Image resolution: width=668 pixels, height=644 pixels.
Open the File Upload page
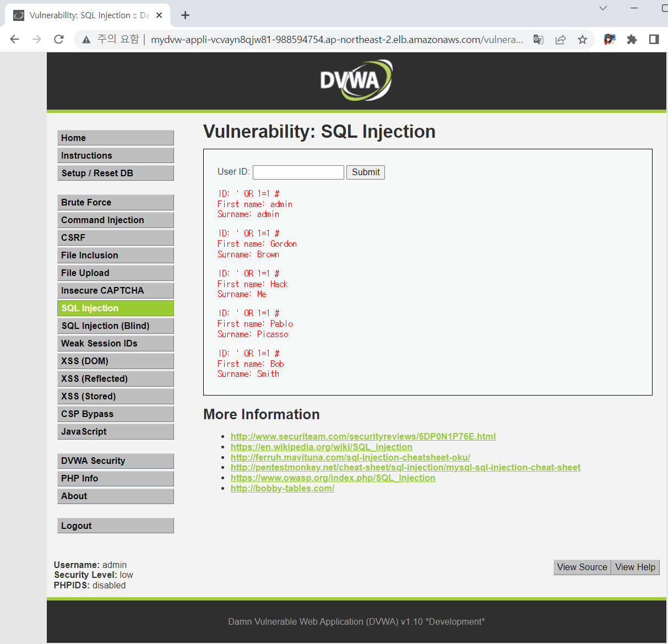click(x=116, y=273)
